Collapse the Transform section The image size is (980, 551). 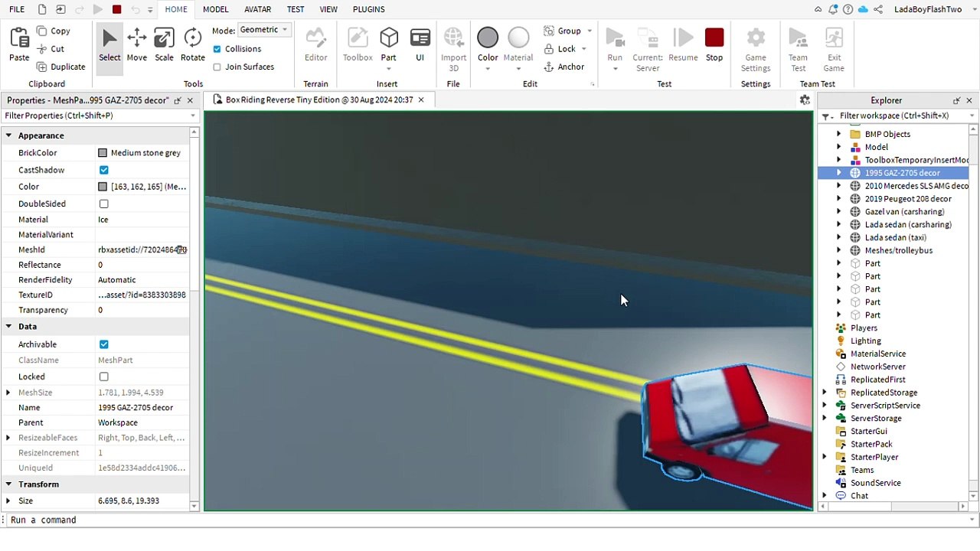[x=8, y=484]
